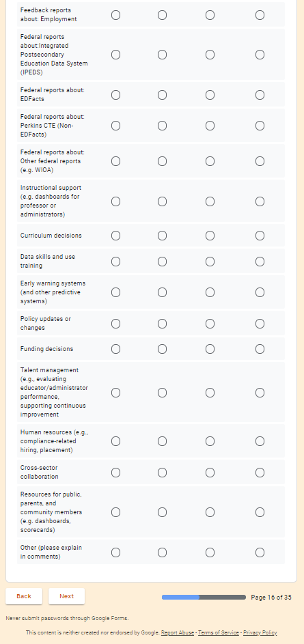Select third radio in the IPEDS row

click(210, 55)
